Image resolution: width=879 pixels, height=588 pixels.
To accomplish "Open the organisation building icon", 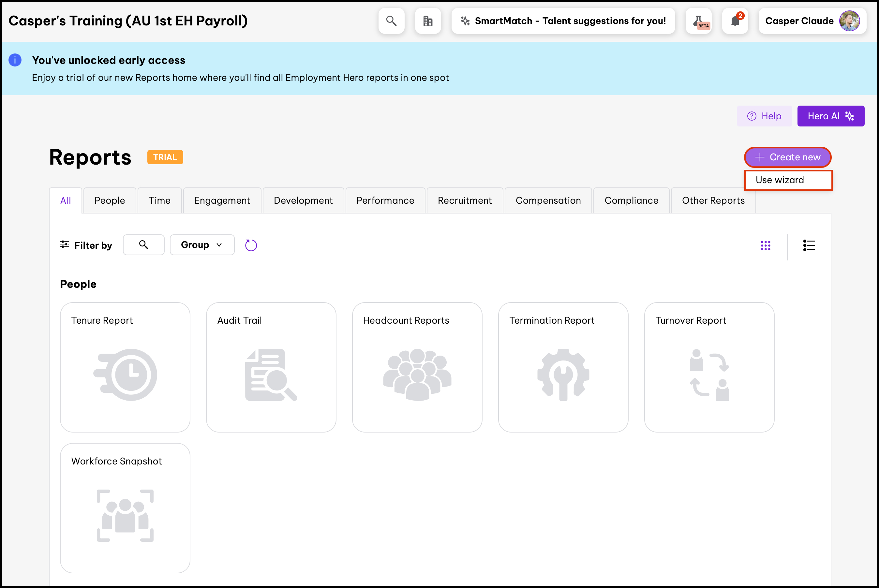I will click(427, 21).
